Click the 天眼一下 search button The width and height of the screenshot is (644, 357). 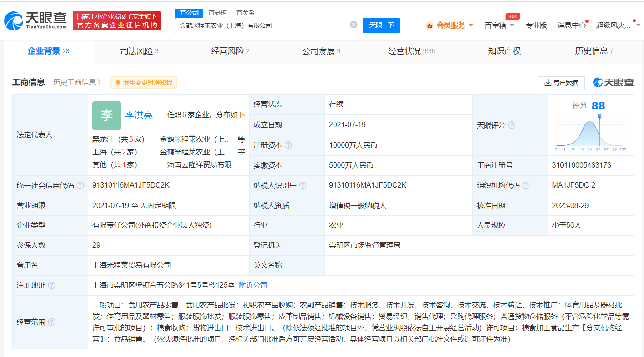point(381,25)
